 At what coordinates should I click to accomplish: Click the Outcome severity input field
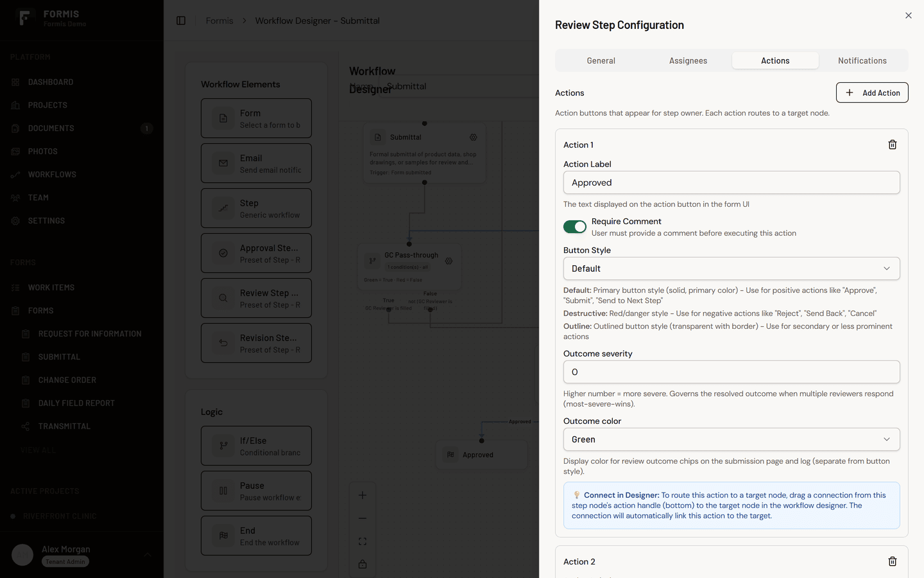(x=732, y=372)
